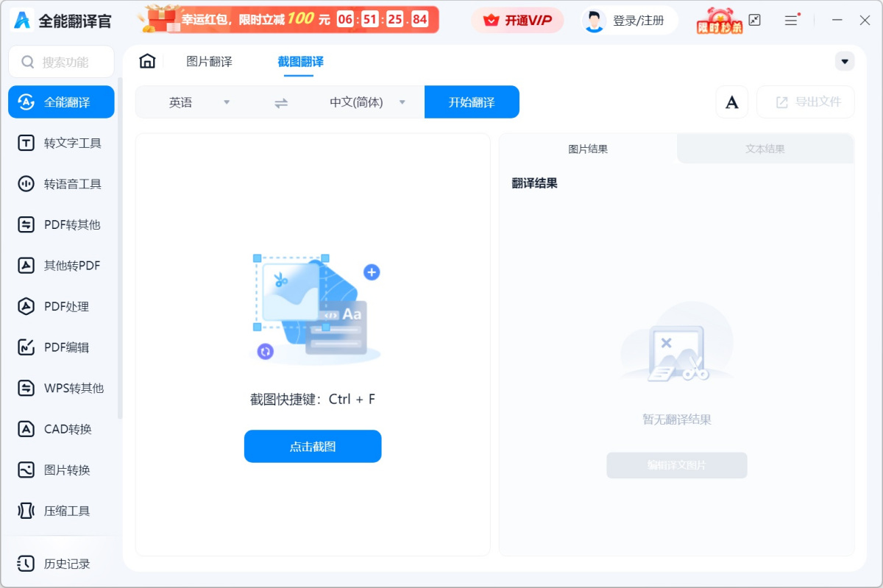
Task: Open font settings via the A icon
Action: pos(731,102)
